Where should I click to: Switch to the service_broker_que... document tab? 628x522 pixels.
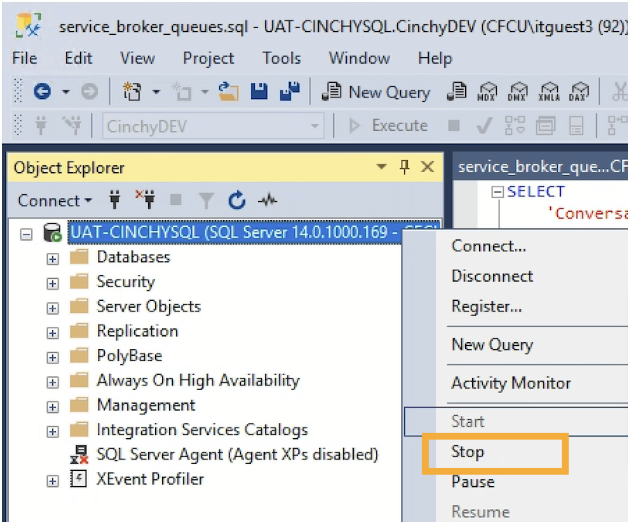(541, 167)
